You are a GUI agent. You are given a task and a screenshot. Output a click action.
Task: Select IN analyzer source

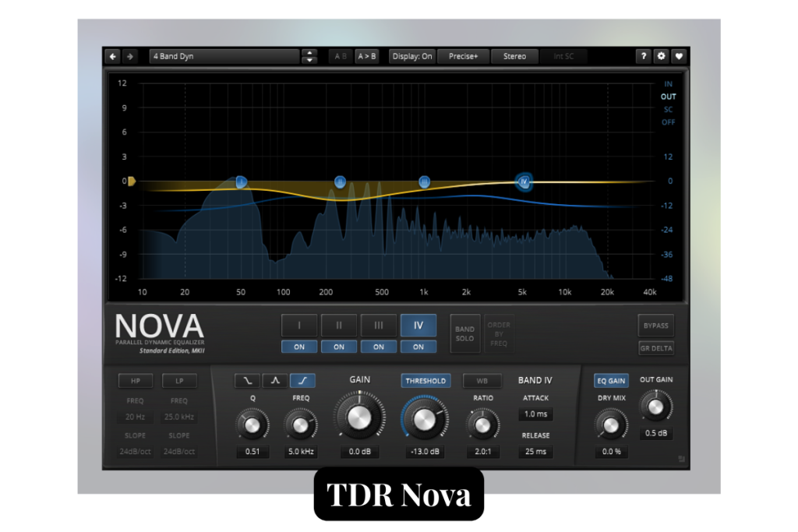(668, 84)
